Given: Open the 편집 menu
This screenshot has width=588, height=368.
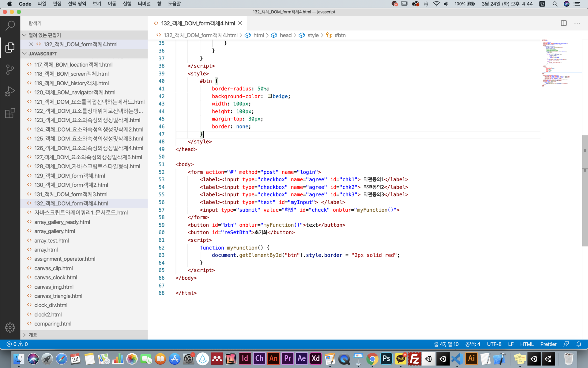Looking at the screenshot, I should (57, 4).
